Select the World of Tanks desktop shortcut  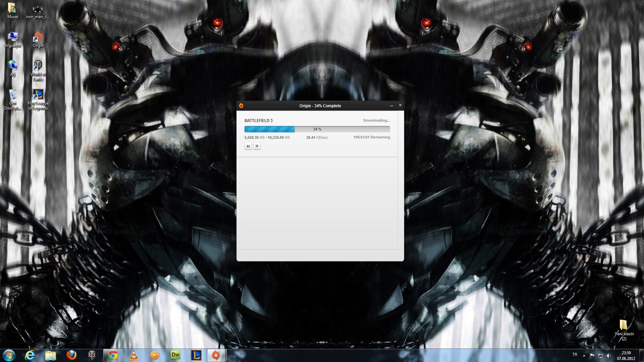pyautogui.click(x=38, y=71)
